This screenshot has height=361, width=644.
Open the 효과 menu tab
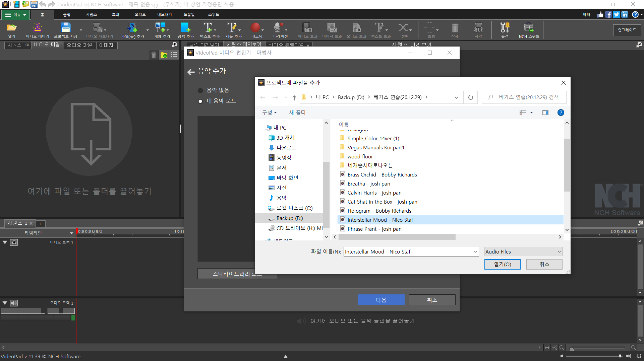click(x=116, y=15)
